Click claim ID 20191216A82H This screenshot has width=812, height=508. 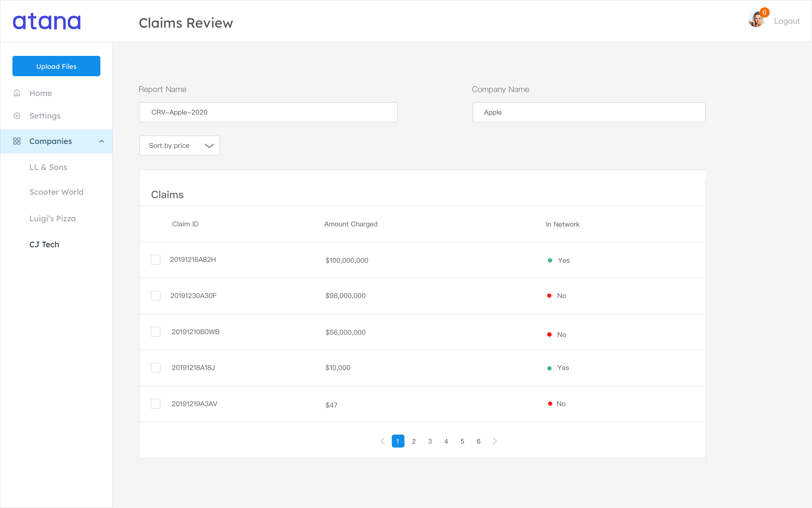pos(193,260)
